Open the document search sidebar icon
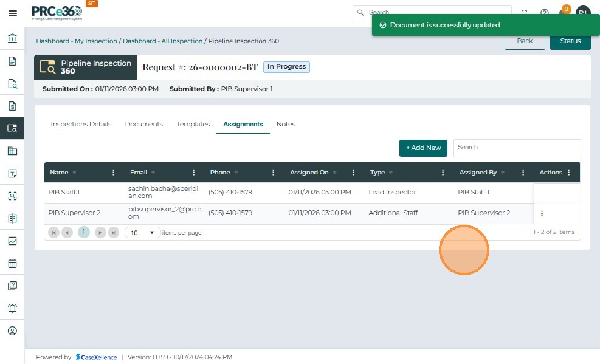 (x=12, y=83)
